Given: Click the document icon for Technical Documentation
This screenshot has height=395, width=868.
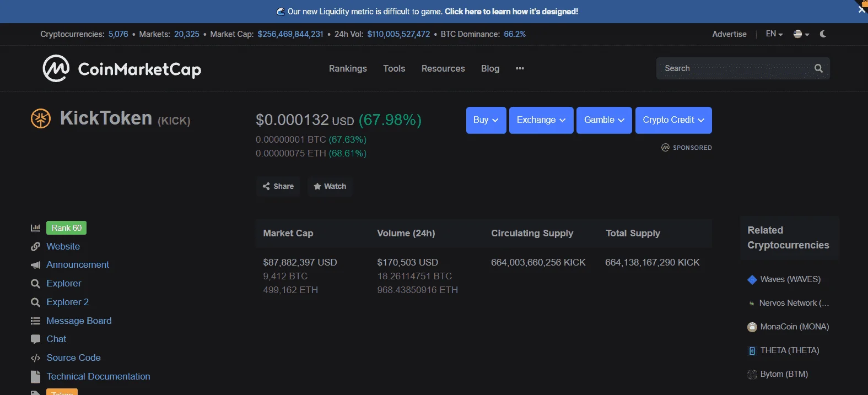Looking at the screenshot, I should pyautogui.click(x=35, y=377).
